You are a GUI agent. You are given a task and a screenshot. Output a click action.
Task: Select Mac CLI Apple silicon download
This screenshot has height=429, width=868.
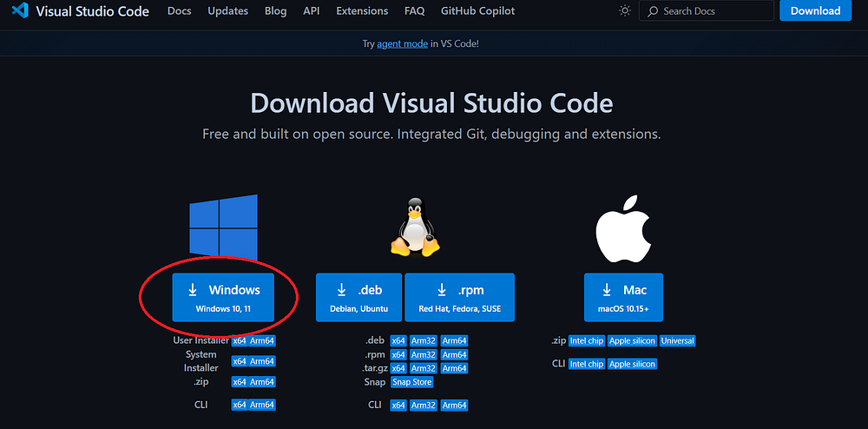pyautogui.click(x=632, y=364)
